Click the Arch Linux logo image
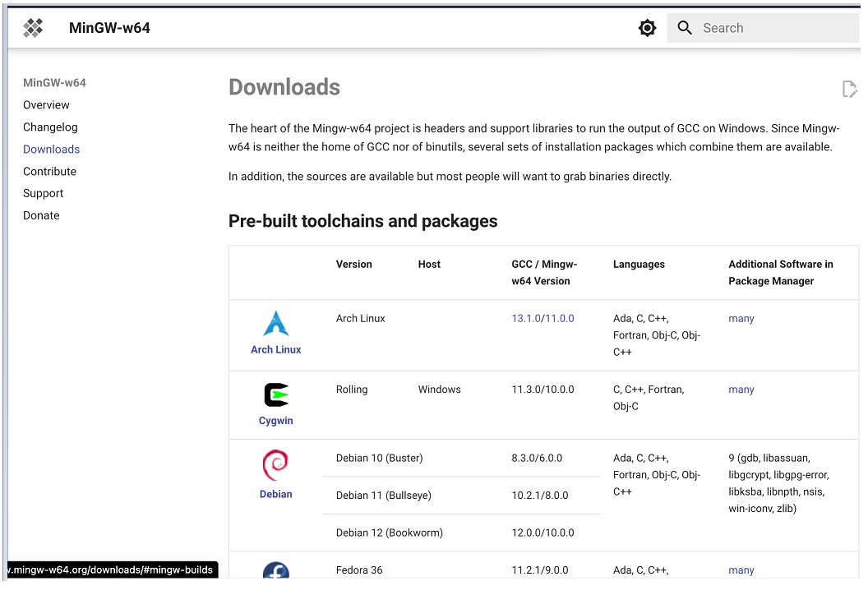This screenshot has width=868, height=595. coord(275,324)
